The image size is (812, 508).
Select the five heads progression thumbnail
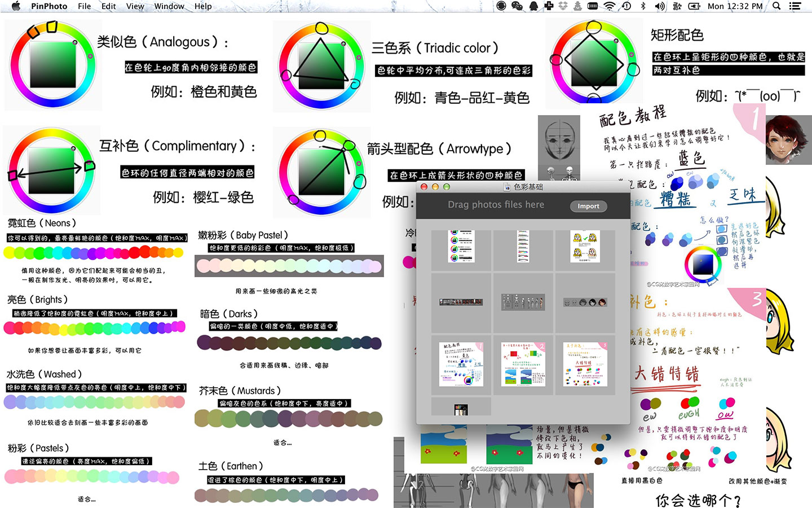tap(585, 302)
